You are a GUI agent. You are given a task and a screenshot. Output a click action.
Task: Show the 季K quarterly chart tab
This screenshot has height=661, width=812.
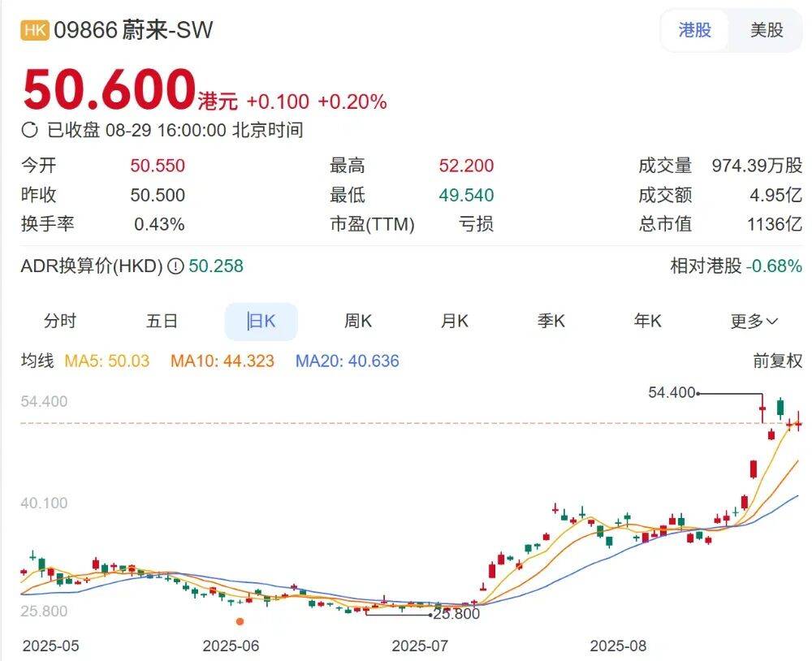(x=551, y=322)
